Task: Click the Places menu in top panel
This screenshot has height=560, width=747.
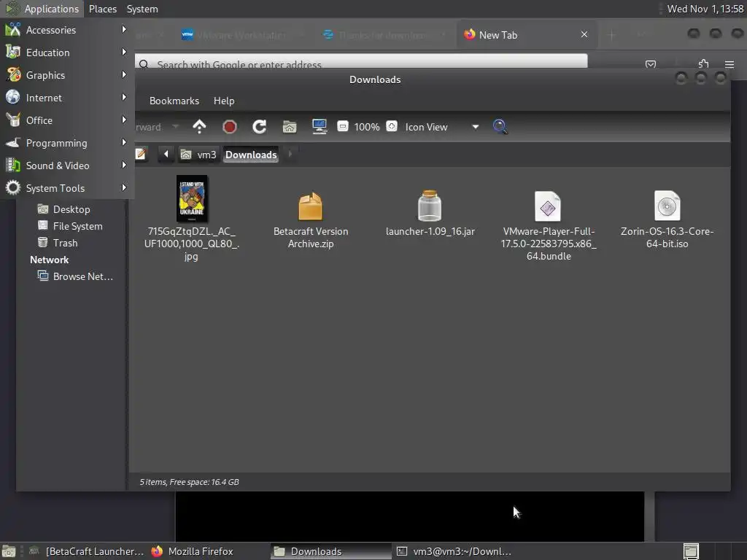Action: pyautogui.click(x=102, y=9)
